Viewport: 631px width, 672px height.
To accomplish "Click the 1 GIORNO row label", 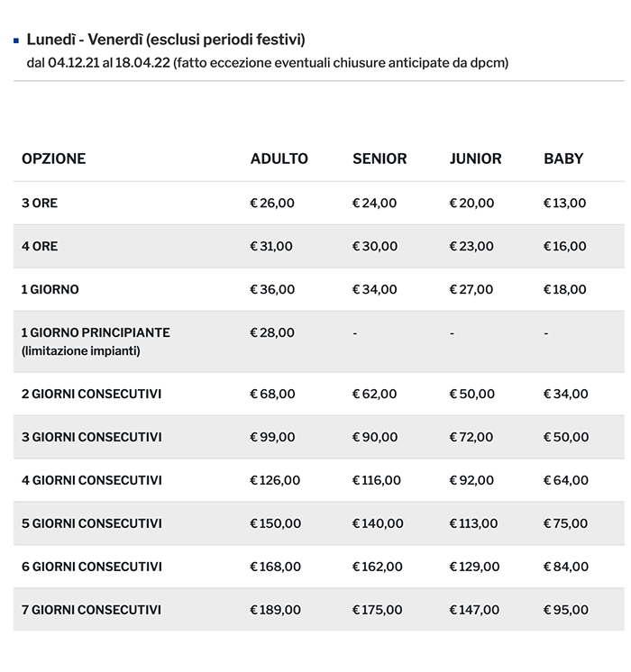I will [50, 289].
